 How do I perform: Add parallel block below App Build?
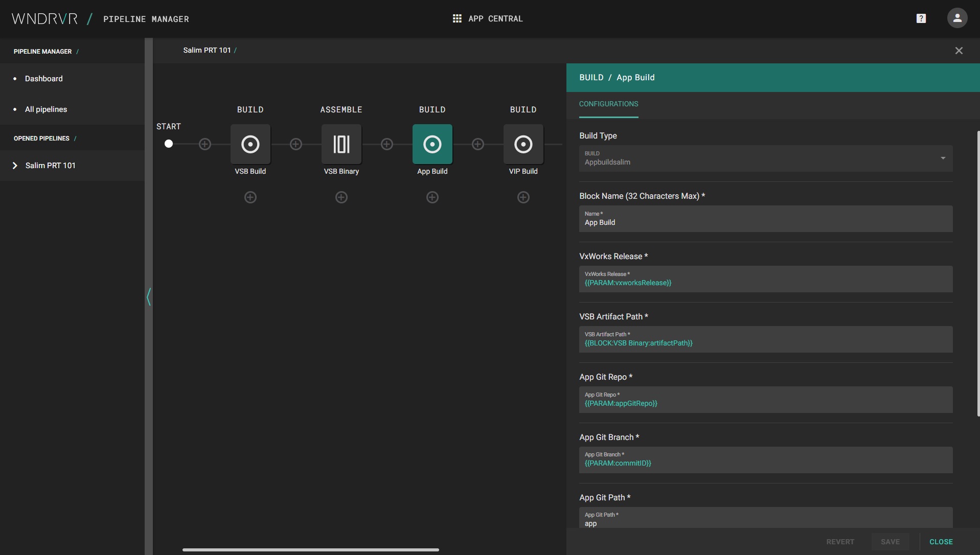432,197
